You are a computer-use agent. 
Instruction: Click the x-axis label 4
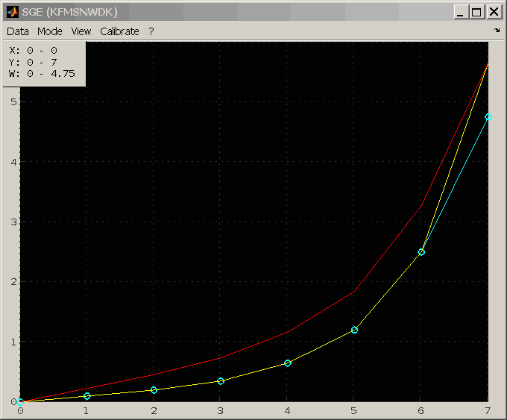coord(288,411)
